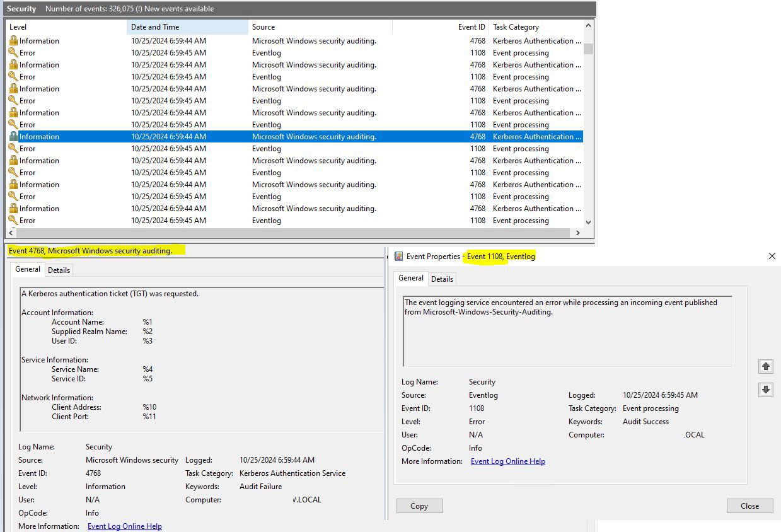Sort events by Date and Time column
The image size is (781, 532).
click(188, 27)
